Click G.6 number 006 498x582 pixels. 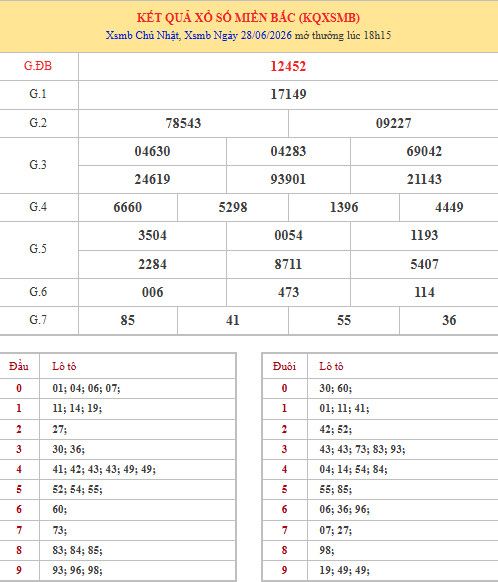point(153,292)
